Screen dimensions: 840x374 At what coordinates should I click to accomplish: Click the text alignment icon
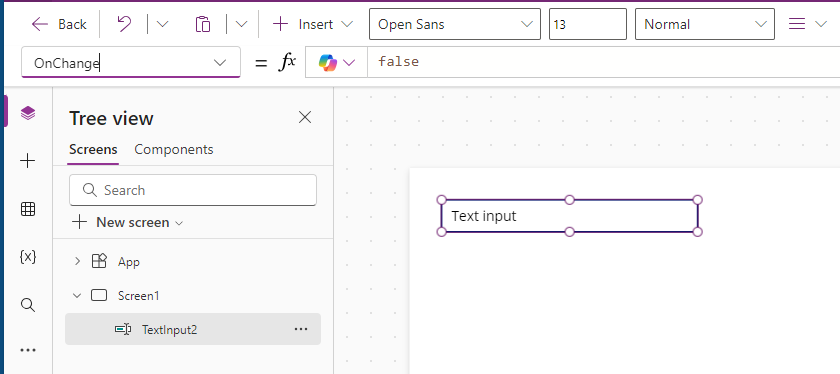(x=797, y=24)
